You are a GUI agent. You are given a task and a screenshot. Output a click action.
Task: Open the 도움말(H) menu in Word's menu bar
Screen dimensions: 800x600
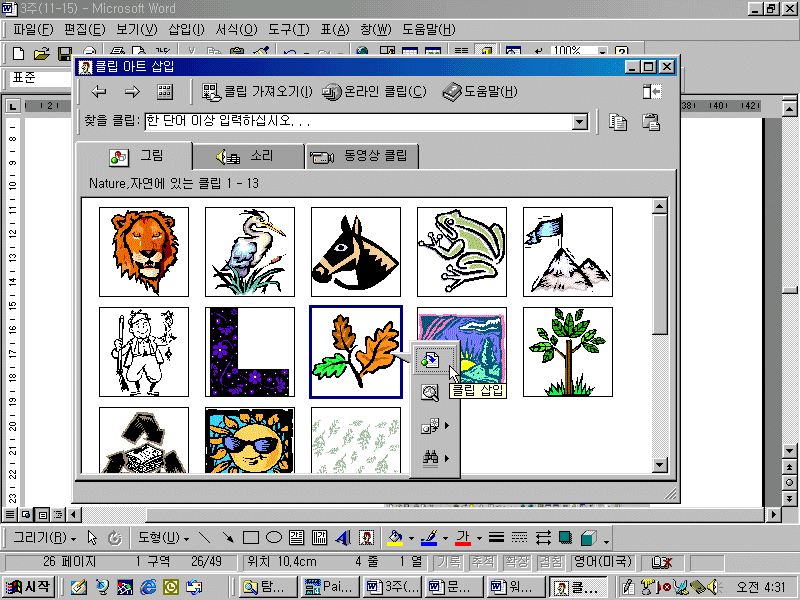click(x=429, y=30)
